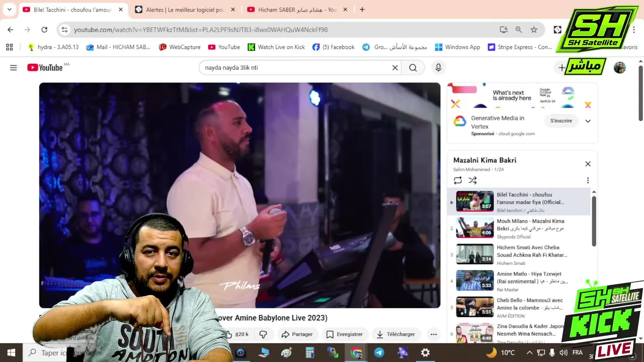
Task: Click the S'inscrire ad button
Action: (561, 121)
